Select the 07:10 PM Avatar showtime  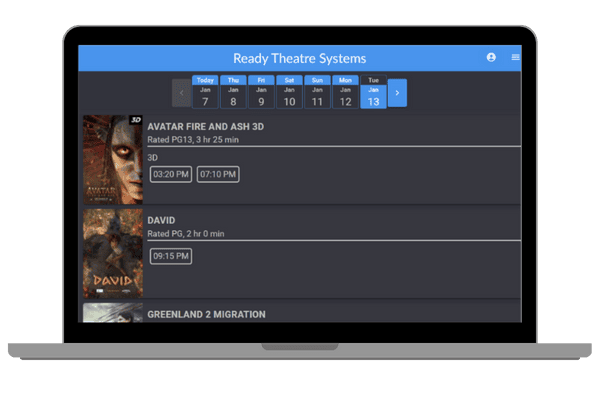[217, 175]
